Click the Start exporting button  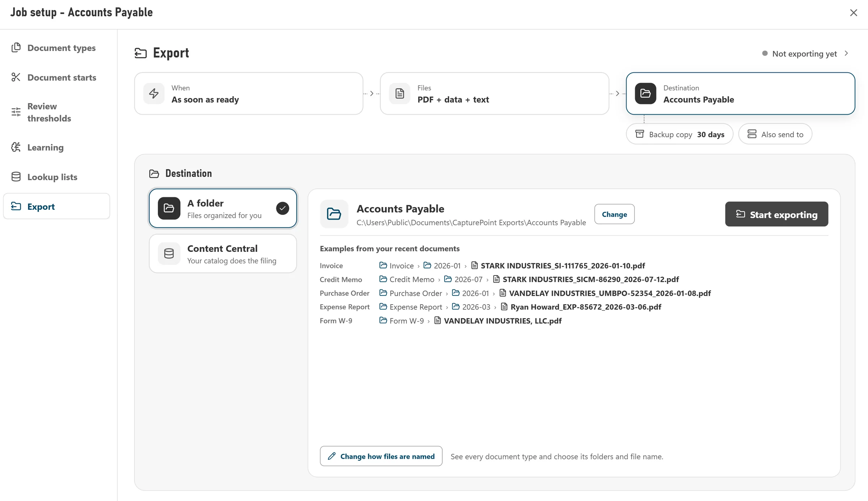pos(776,214)
